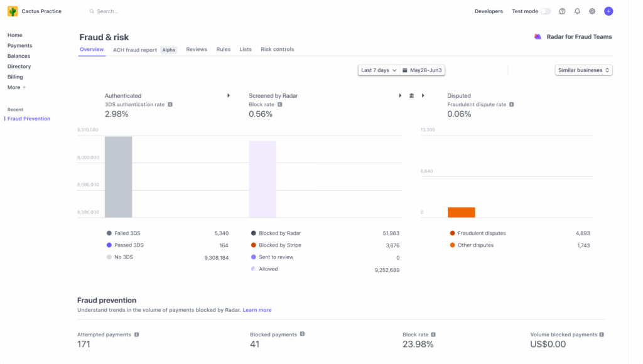Click the purple plus create button
Viewport: 643px width, 364px height.
[608, 11]
